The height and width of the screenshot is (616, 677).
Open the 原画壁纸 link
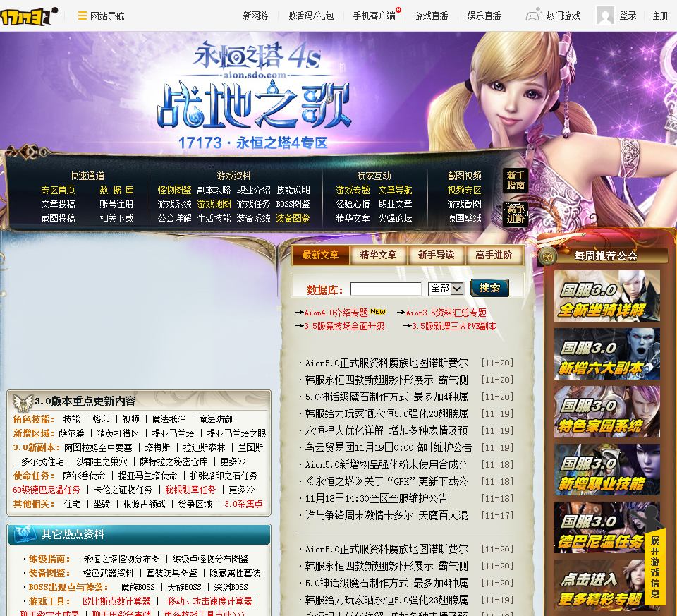tap(464, 218)
